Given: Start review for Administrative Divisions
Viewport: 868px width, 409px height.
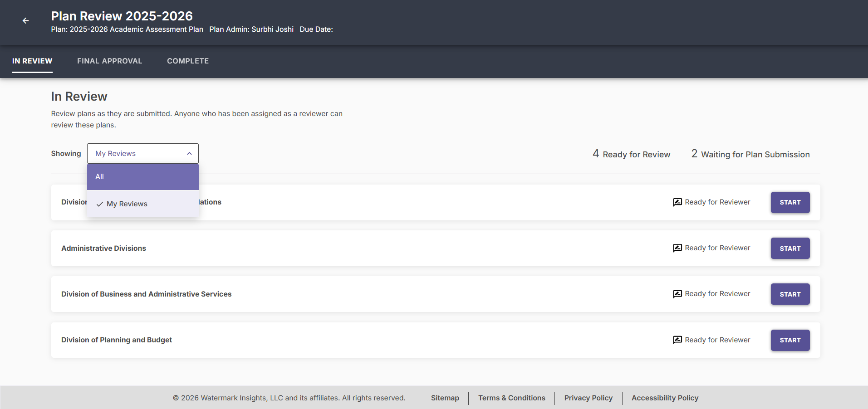Looking at the screenshot, I should click(x=790, y=248).
